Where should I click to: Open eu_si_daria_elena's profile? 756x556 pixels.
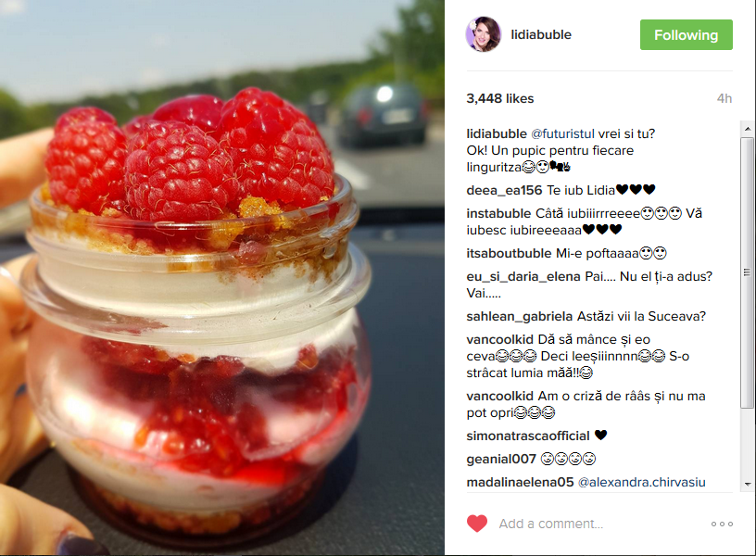[x=523, y=277]
